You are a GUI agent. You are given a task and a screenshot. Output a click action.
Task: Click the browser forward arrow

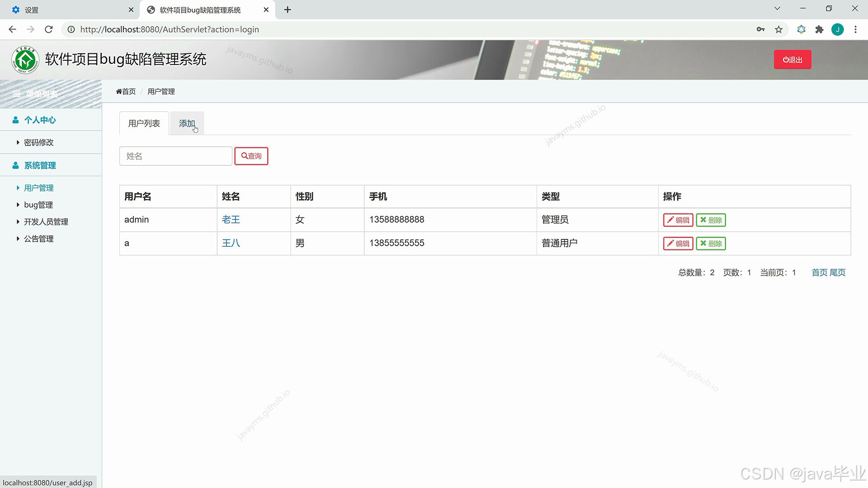tap(30, 29)
